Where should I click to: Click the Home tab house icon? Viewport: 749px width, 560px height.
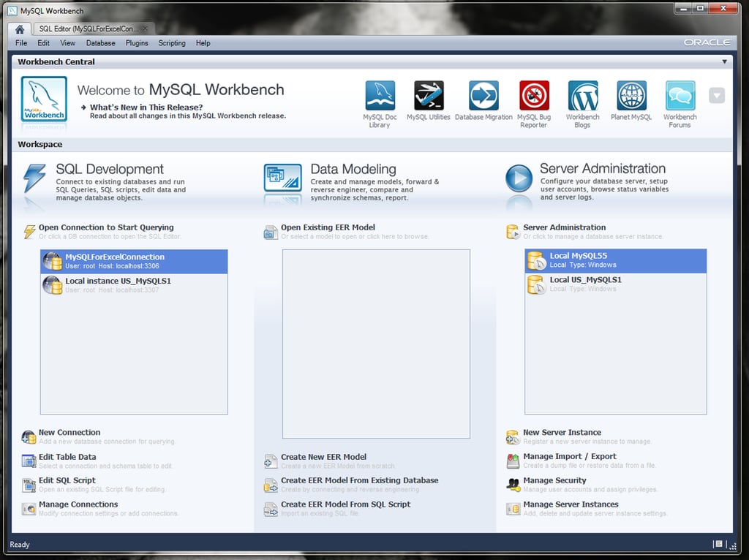(20, 29)
